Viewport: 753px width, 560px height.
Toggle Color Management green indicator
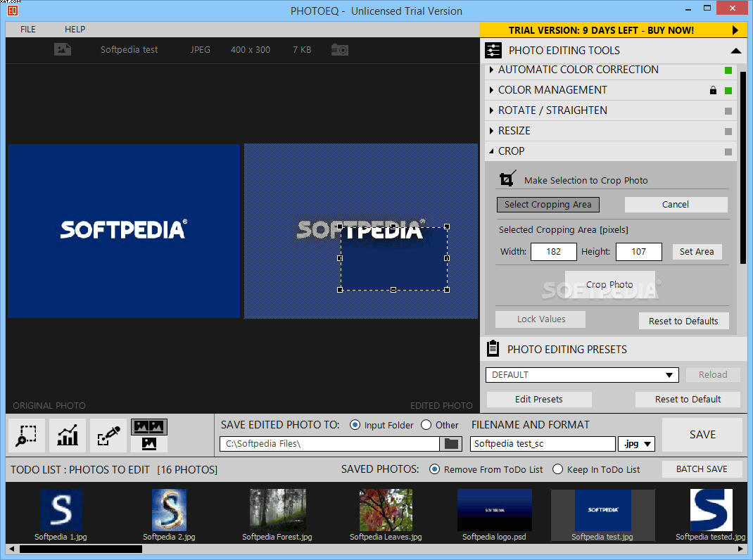coord(728,91)
